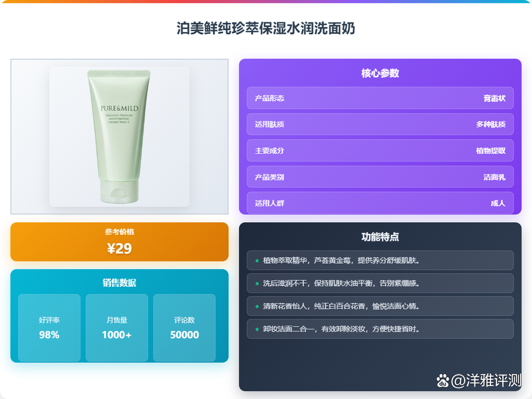This screenshot has height=399, width=532.
Task: Click the 月售量 1000+ stat card
Action: point(117,327)
